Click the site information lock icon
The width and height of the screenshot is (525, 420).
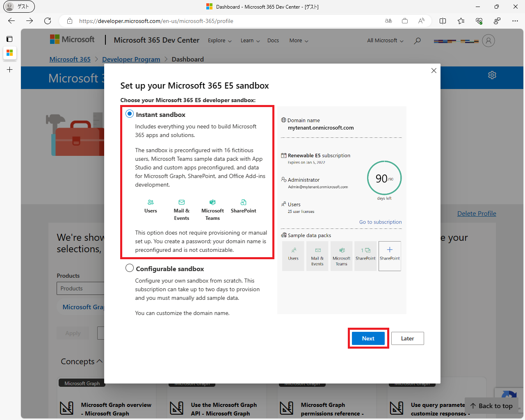(x=70, y=21)
